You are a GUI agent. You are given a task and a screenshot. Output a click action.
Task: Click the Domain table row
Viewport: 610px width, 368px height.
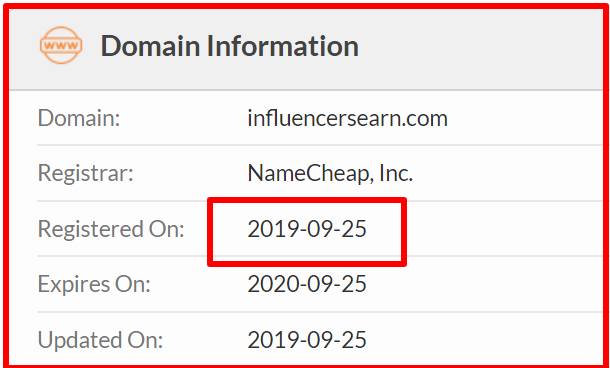click(320, 118)
